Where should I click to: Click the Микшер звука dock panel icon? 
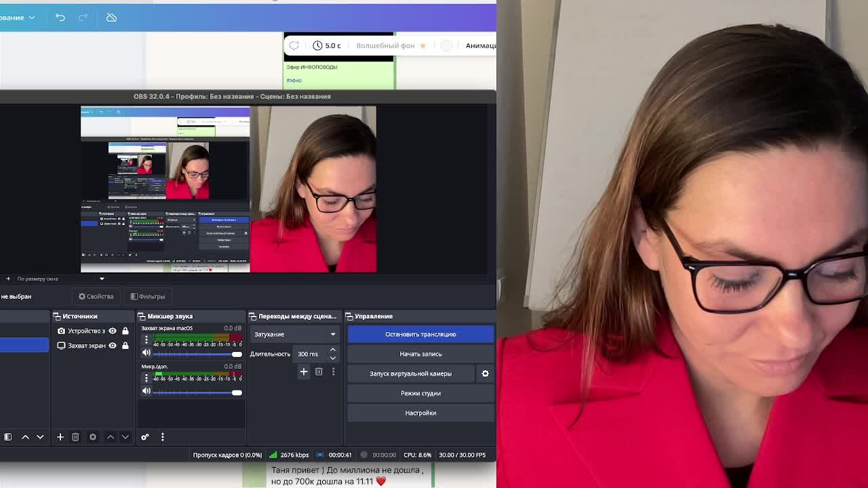[x=142, y=316]
